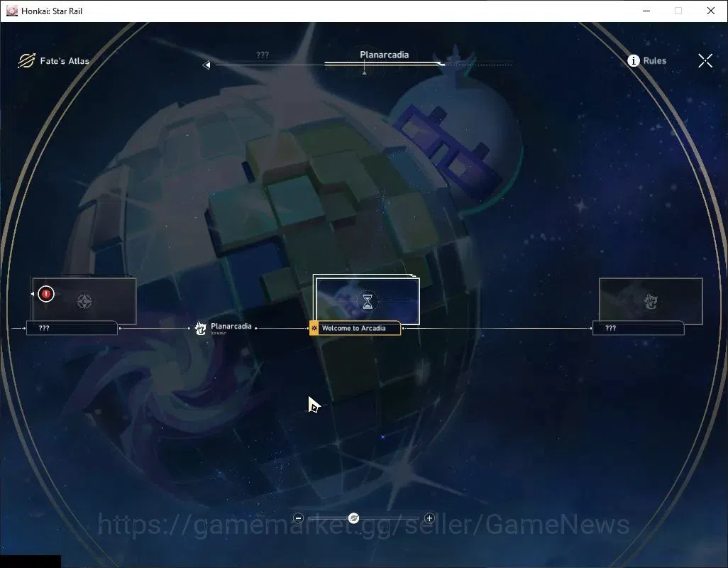Click the Planarcadia text on the timeline
The image size is (728, 568).
point(231,326)
